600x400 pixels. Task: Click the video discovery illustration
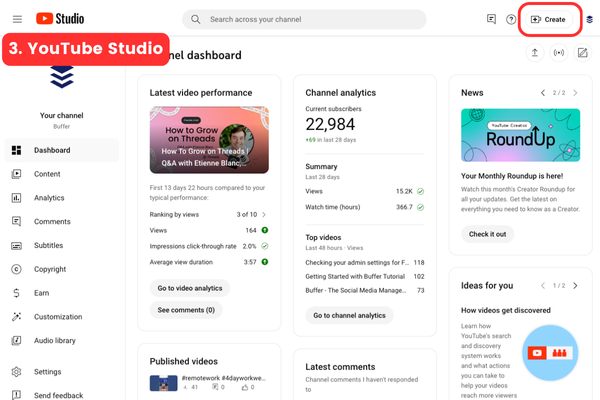click(x=550, y=353)
